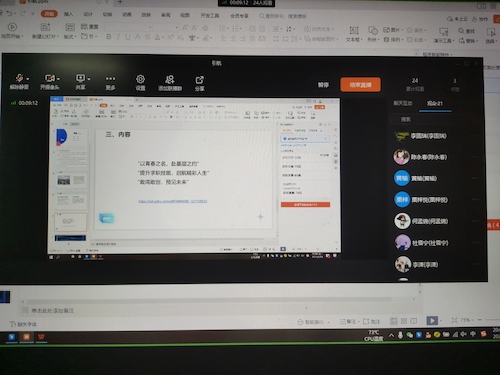Start slideshow from current slide icon
Screen dimensions: 500x375
pyautogui.click(x=12, y=30)
